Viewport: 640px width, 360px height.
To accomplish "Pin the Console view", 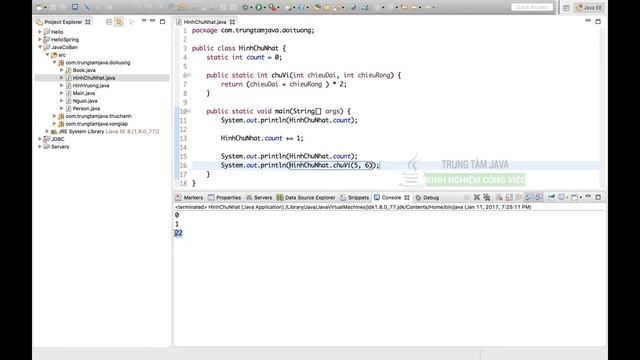I will [x=551, y=197].
